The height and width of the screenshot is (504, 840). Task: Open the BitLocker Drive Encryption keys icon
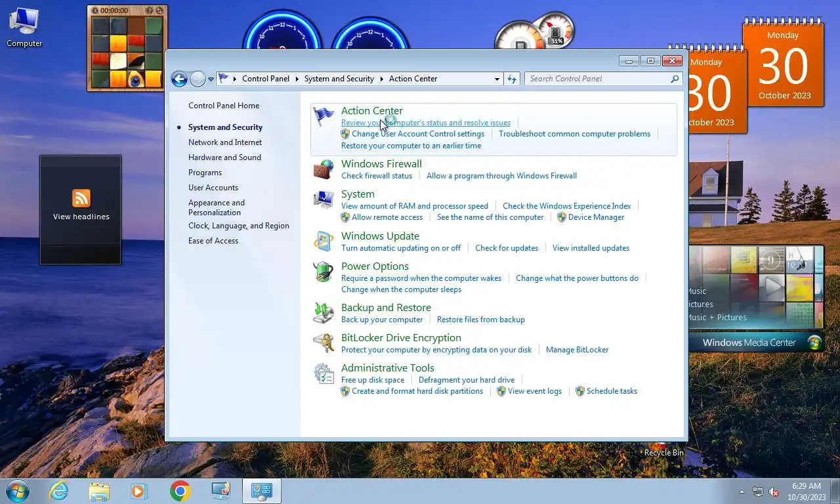coord(323,343)
